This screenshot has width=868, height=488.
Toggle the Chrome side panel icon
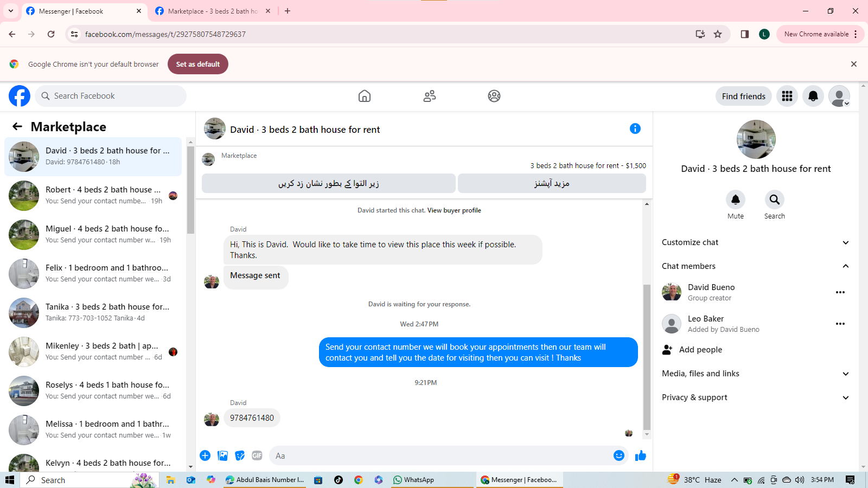click(x=745, y=34)
